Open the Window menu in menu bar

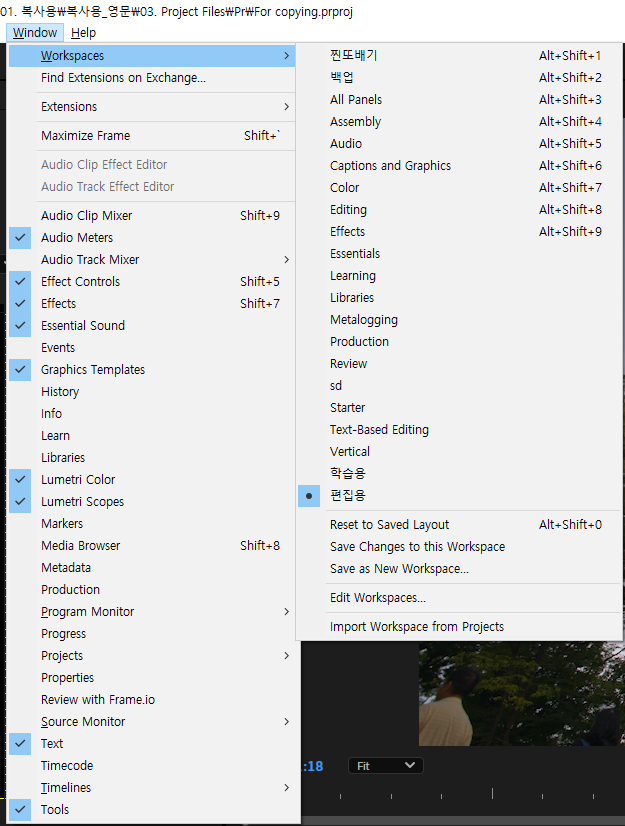click(35, 33)
